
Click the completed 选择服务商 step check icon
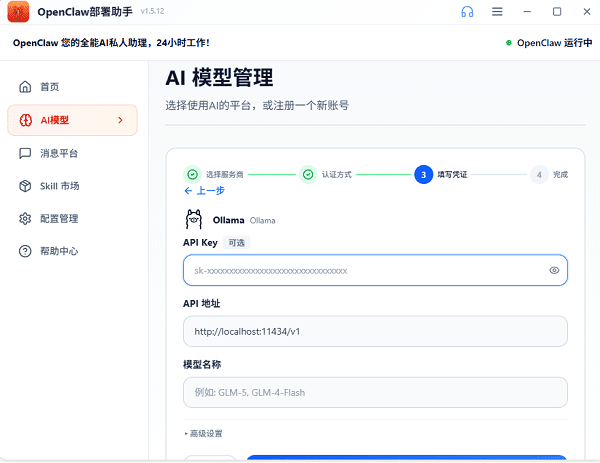point(192,174)
